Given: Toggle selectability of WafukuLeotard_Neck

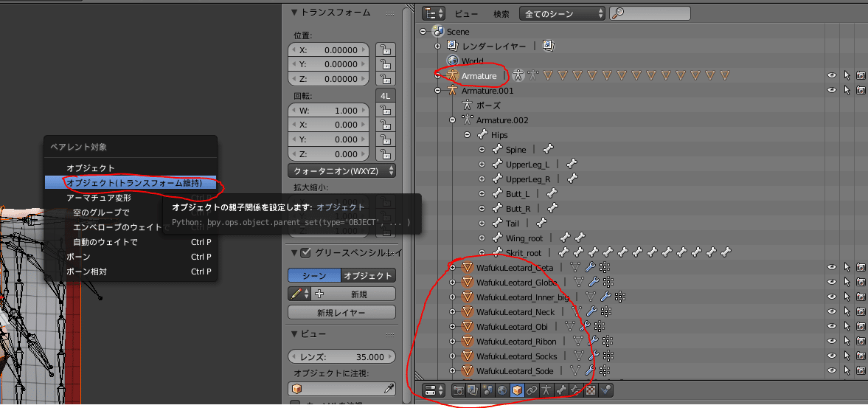Looking at the screenshot, I should pyautogui.click(x=847, y=311).
